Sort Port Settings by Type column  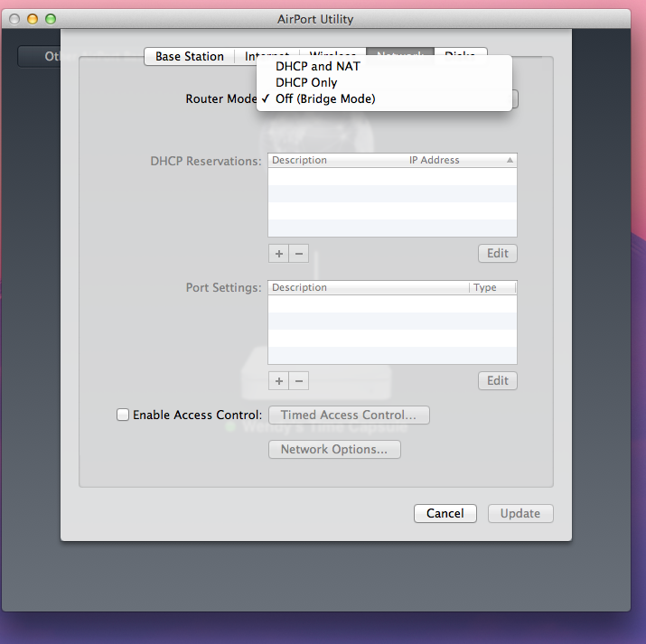(x=492, y=287)
